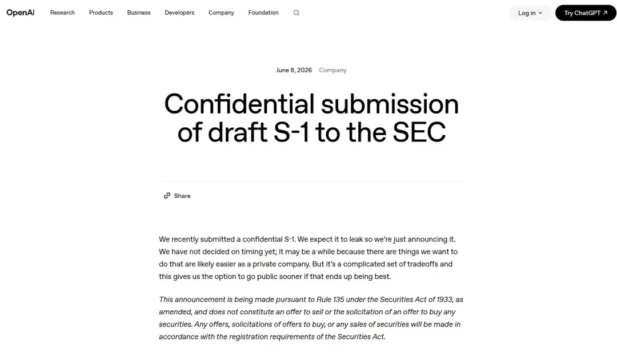617x364 pixels.
Task: Click the italic Rule 135 disclaimer paragraph
Action: click(x=311, y=318)
